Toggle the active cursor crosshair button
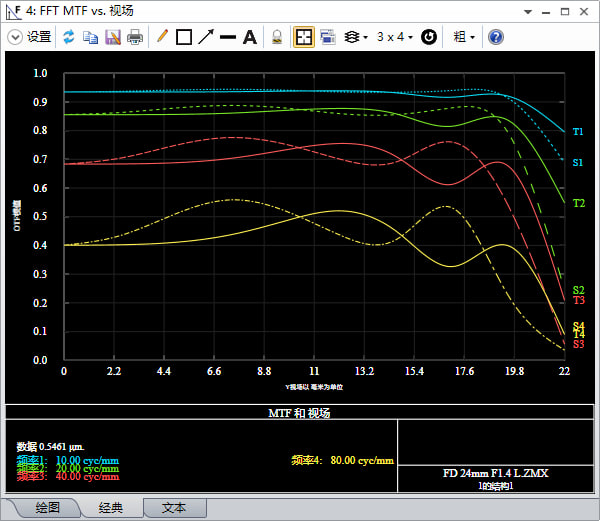 pyautogui.click(x=304, y=37)
